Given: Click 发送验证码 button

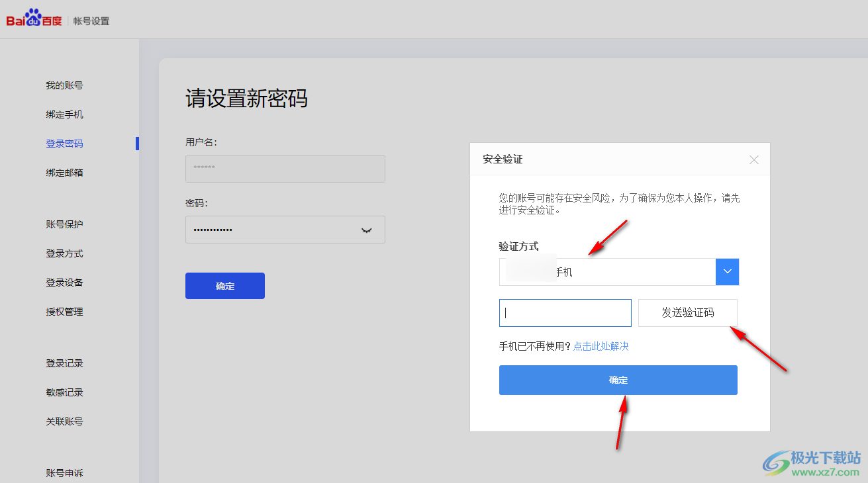Looking at the screenshot, I should coord(688,313).
